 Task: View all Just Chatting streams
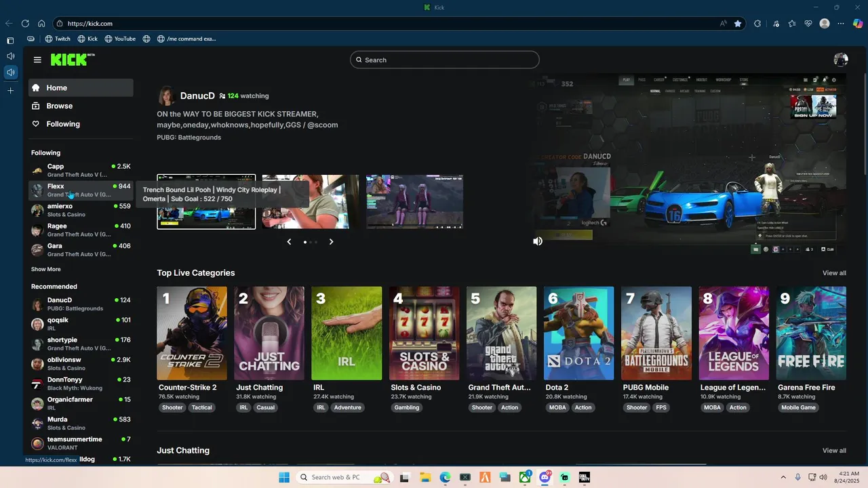point(834,451)
